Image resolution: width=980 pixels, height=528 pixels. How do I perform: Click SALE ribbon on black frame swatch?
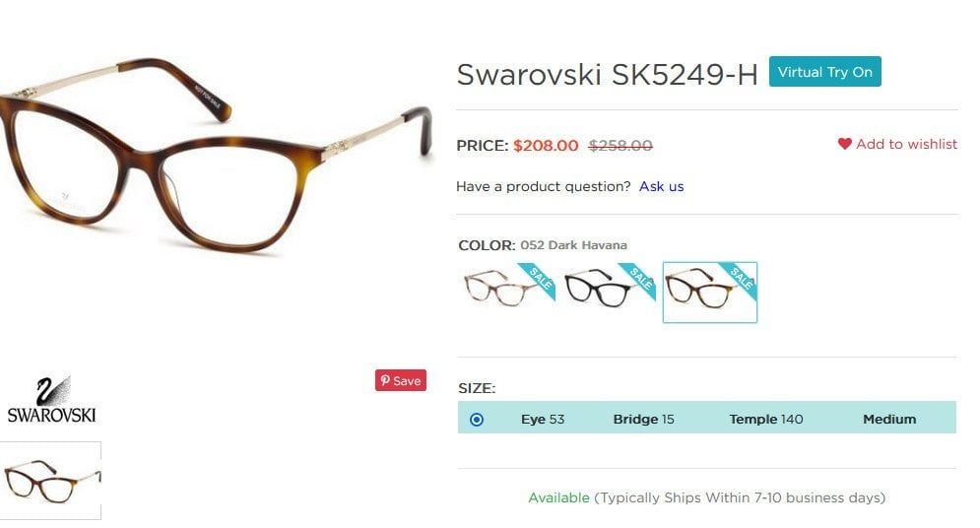[x=640, y=279]
